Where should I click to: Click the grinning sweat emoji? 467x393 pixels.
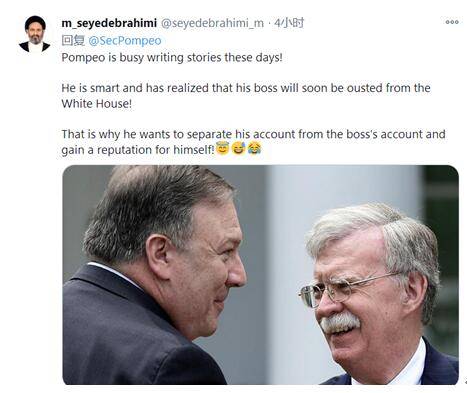[238, 148]
